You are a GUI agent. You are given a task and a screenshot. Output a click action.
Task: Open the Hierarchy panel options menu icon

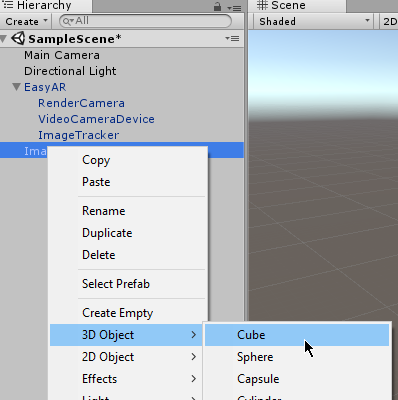234,8
